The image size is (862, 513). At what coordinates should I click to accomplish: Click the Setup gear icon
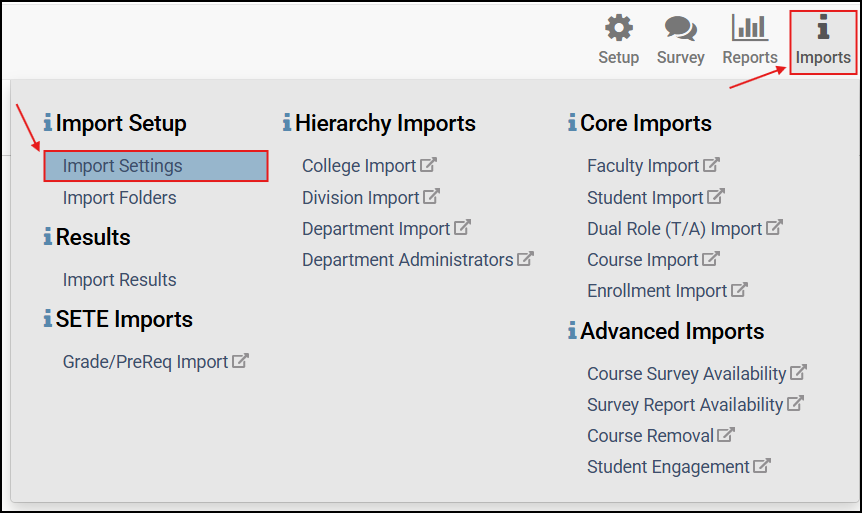[x=619, y=28]
